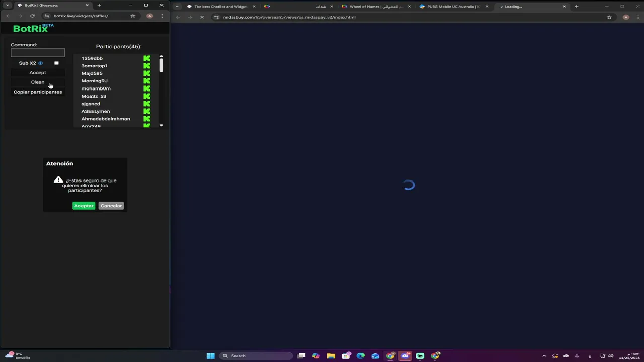Open site info icon in BotRix address bar
This screenshot has width=644, height=362.
(47, 16)
